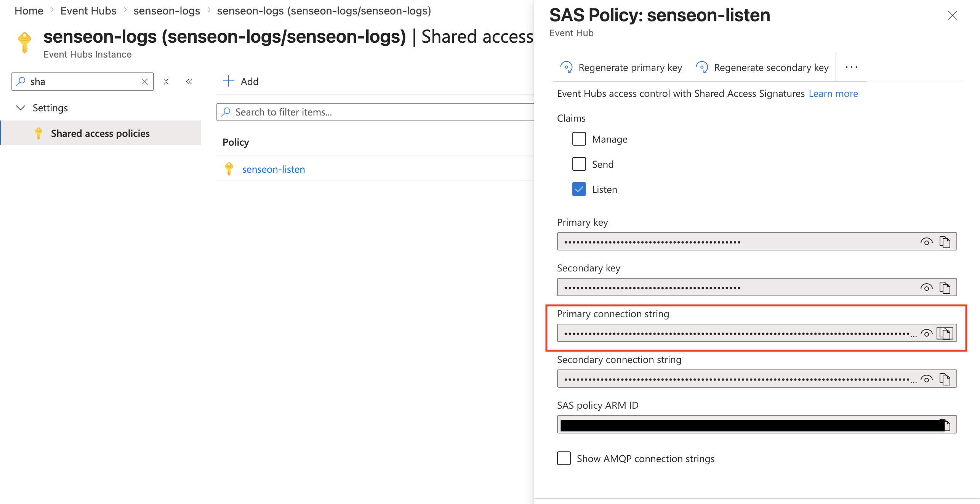The image size is (980, 504).
Task: Untick the Listen claim checkbox
Action: point(579,189)
